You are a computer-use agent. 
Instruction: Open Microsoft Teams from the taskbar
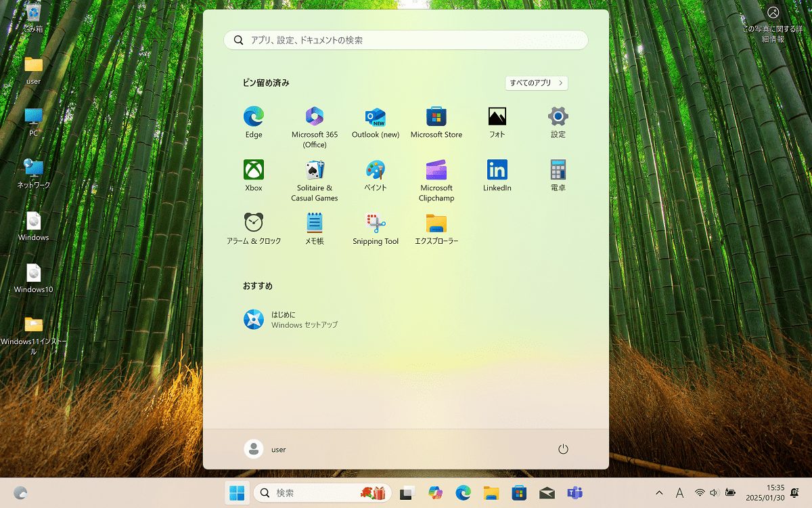[x=574, y=493]
